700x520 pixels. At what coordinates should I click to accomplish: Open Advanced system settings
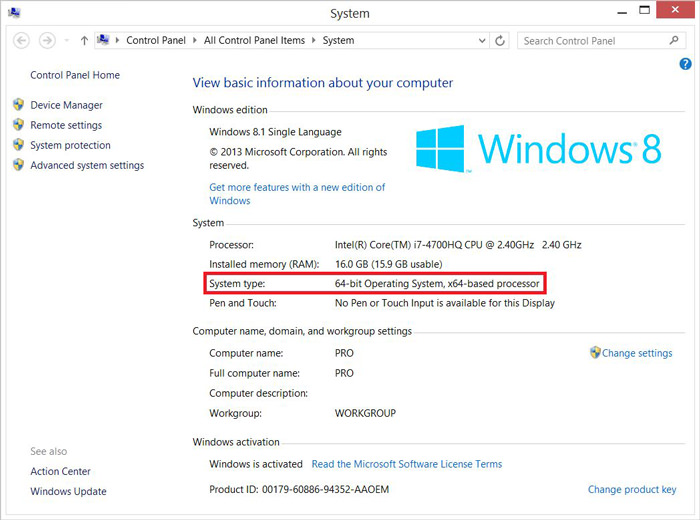[x=87, y=165]
